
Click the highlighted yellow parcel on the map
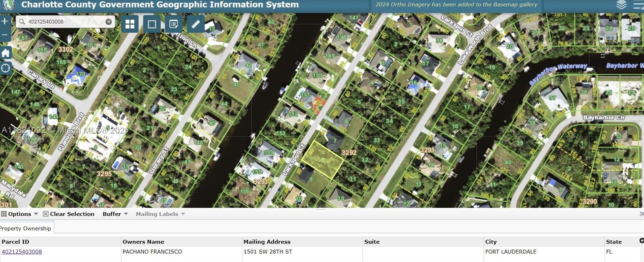tap(323, 160)
